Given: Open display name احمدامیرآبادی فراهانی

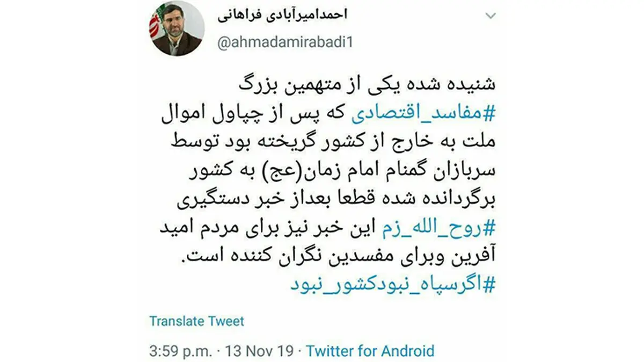Looking at the screenshot, I should point(283,16).
